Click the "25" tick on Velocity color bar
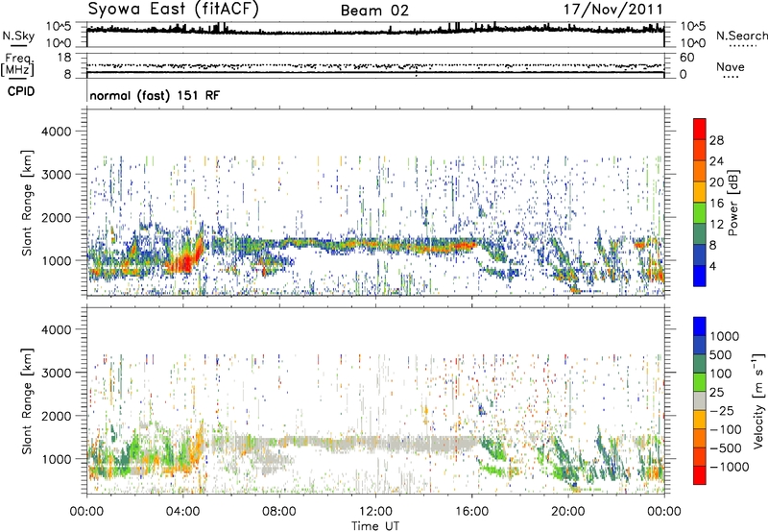The image size is (768, 532). tap(716, 392)
